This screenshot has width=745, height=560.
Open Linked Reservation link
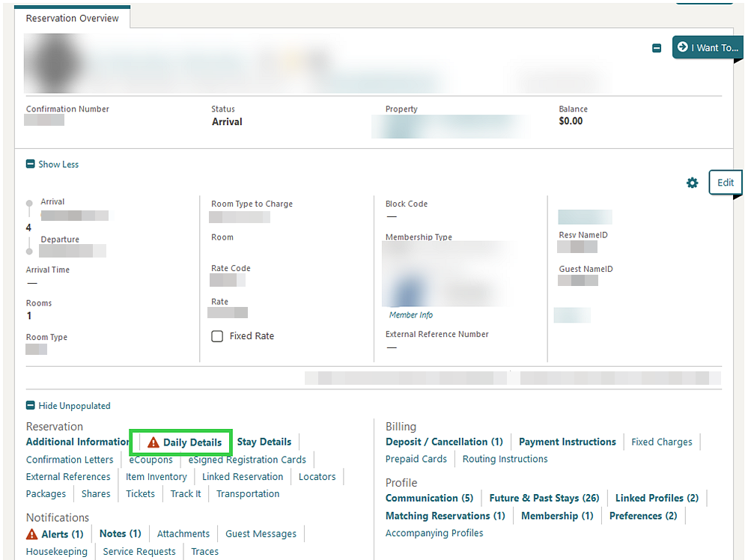pos(243,476)
